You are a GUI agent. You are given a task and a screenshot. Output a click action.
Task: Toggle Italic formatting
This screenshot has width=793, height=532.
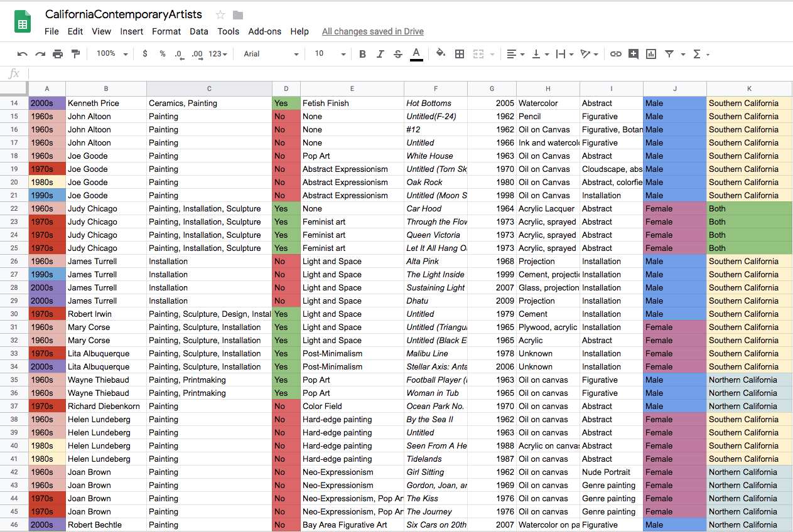tap(380, 54)
